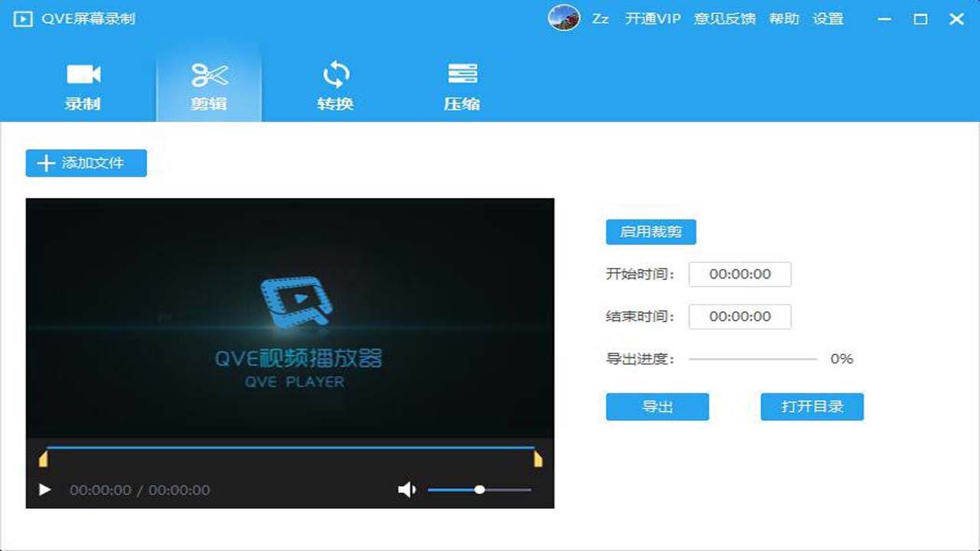Open output folder via 打开目录 button
Image resolution: width=980 pixels, height=551 pixels.
click(x=812, y=406)
